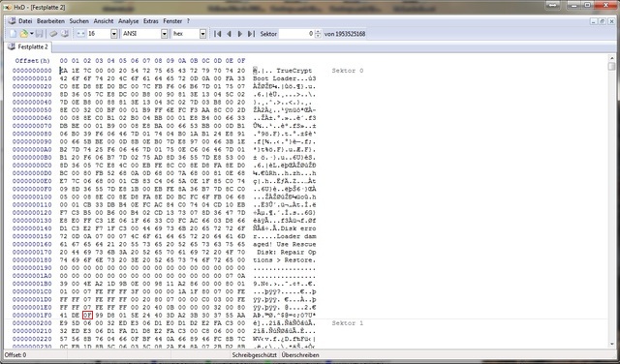Open the bytes per row dropdown showing 16
Image resolution: width=620 pixels, height=364 pixels.
(x=114, y=34)
